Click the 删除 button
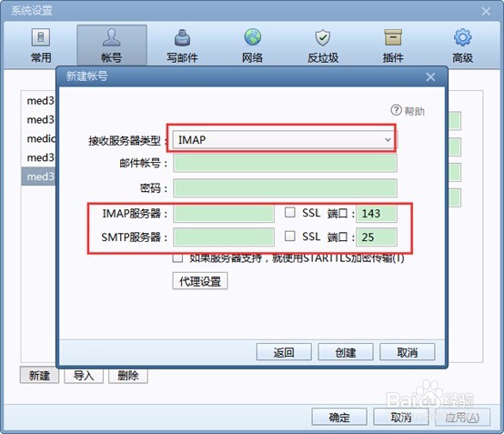The image size is (504, 434). (128, 375)
